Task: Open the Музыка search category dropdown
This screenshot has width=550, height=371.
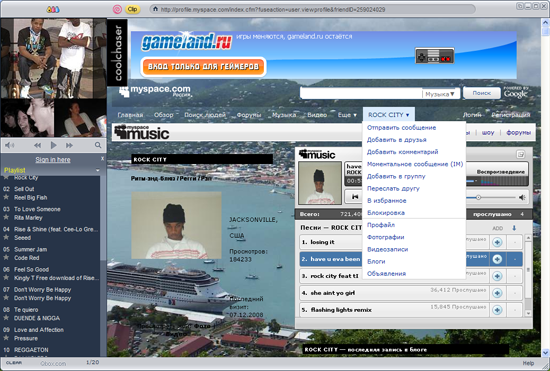Action: coord(440,94)
